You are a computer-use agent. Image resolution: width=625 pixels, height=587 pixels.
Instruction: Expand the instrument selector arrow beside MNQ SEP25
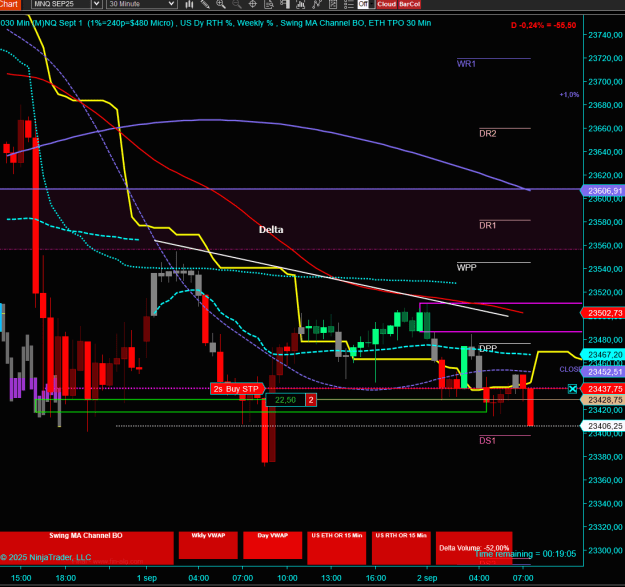coord(96,4)
